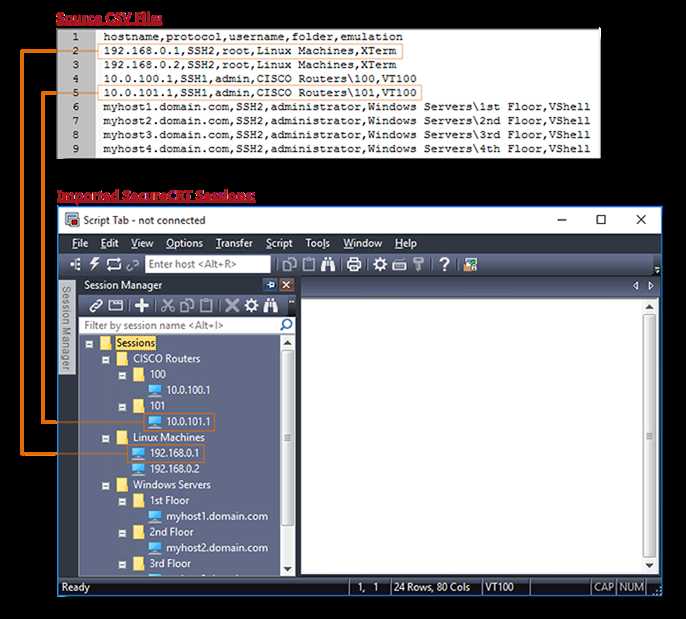Collapse the 101 folder

[x=122, y=407]
